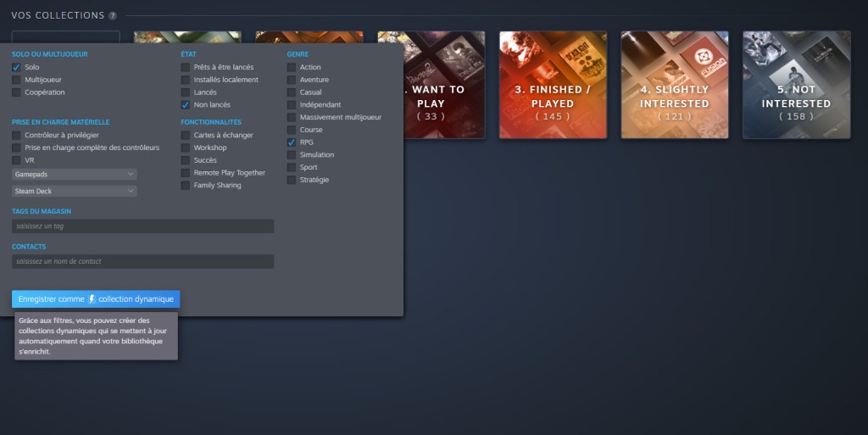Select the Action genre checkbox
868x435 pixels.
point(292,67)
